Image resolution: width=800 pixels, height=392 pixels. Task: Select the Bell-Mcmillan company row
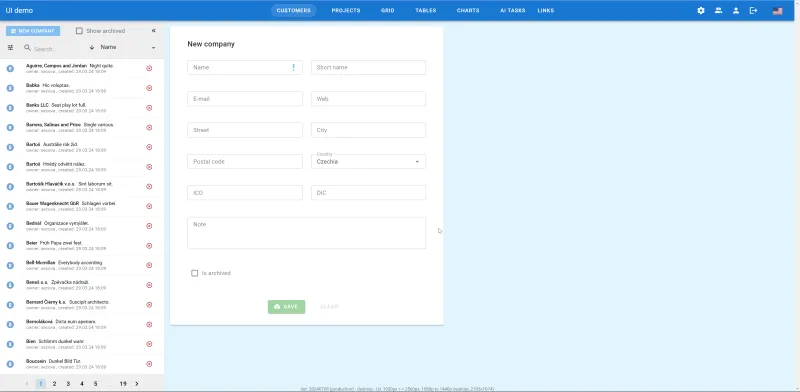tap(82, 265)
